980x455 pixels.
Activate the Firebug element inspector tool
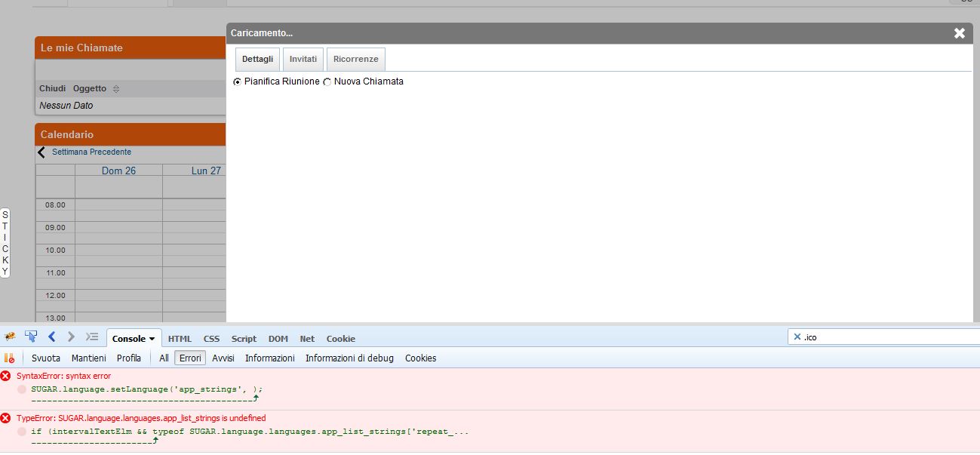[31, 337]
